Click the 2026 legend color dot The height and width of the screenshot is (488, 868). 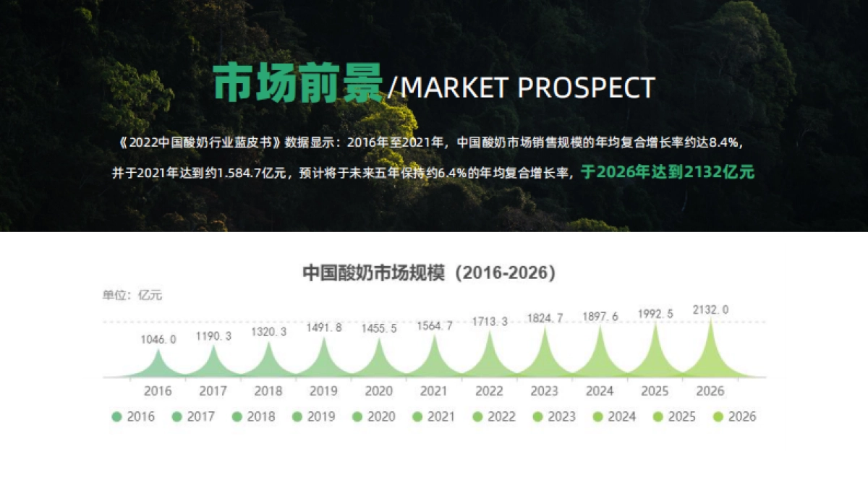coord(718,416)
